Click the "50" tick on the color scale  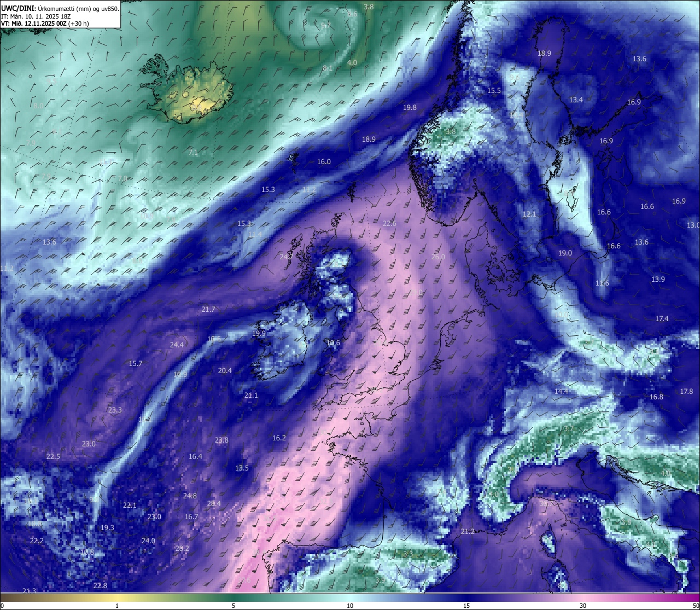[x=696, y=606]
